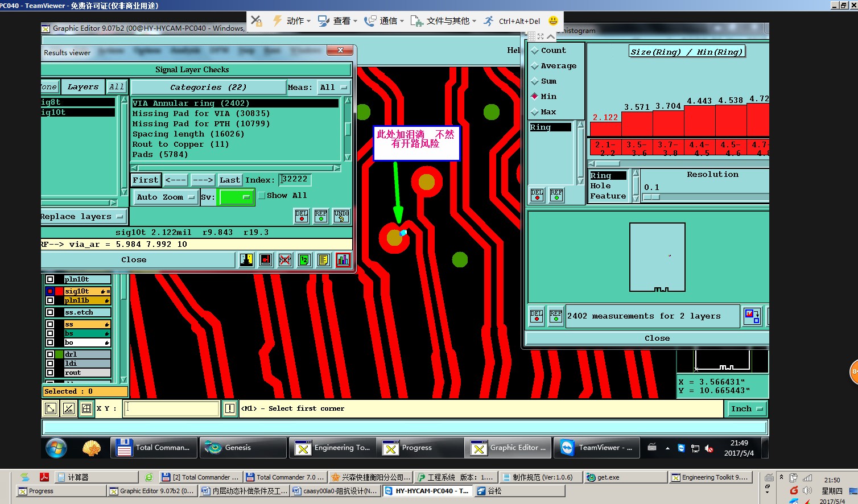Open Total Commander in remote taskbar
The width and height of the screenshot is (858, 504).
[x=154, y=448]
